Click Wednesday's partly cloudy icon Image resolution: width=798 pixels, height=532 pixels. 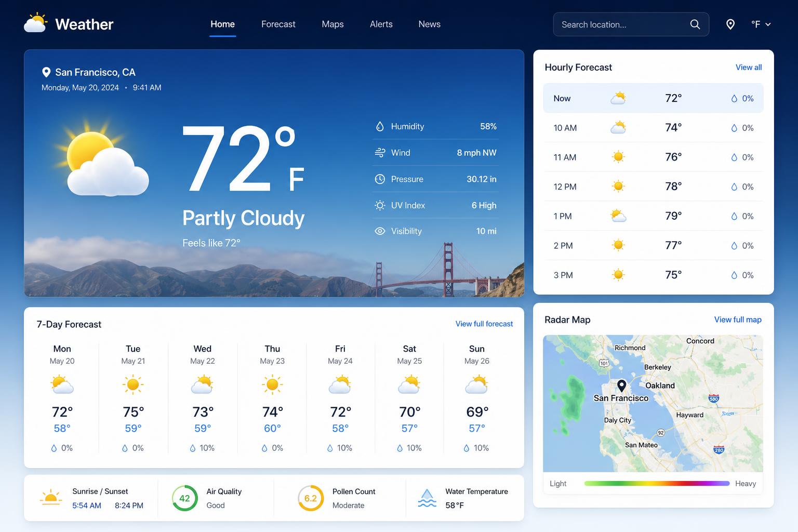[x=202, y=385]
